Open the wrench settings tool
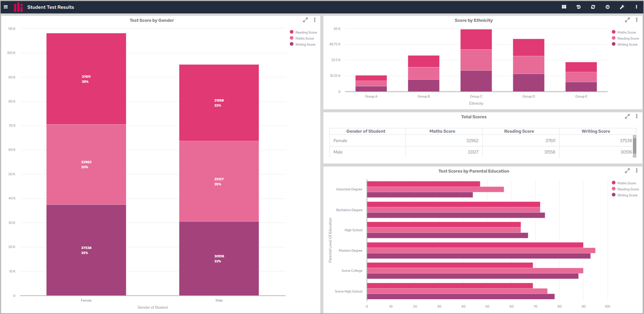Viewport: 644px width, 314px height. tap(622, 7)
